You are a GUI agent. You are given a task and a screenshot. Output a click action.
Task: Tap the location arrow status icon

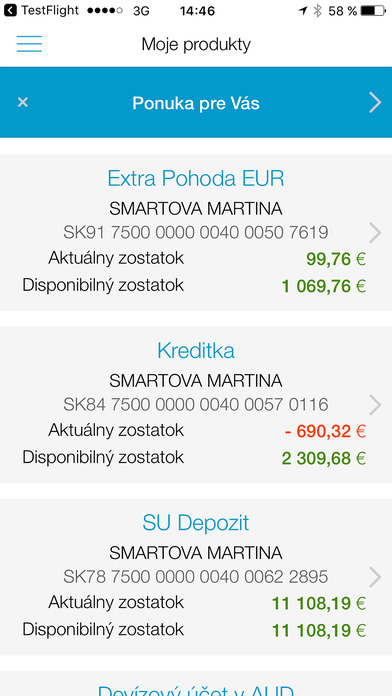click(303, 11)
